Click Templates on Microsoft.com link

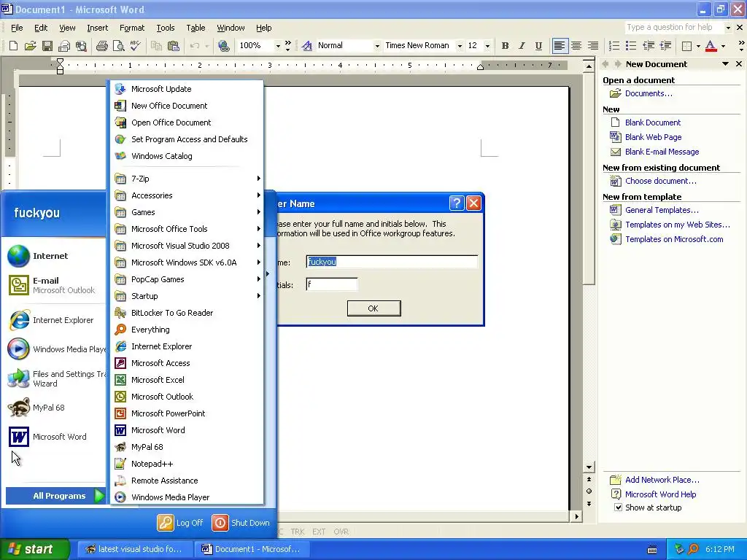(x=673, y=239)
